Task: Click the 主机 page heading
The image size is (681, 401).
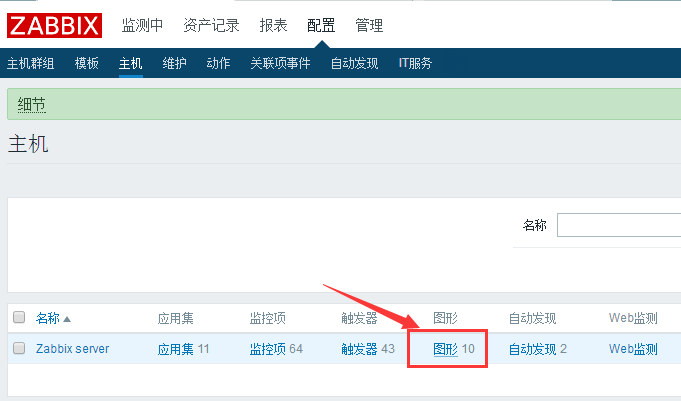Action: [x=28, y=144]
